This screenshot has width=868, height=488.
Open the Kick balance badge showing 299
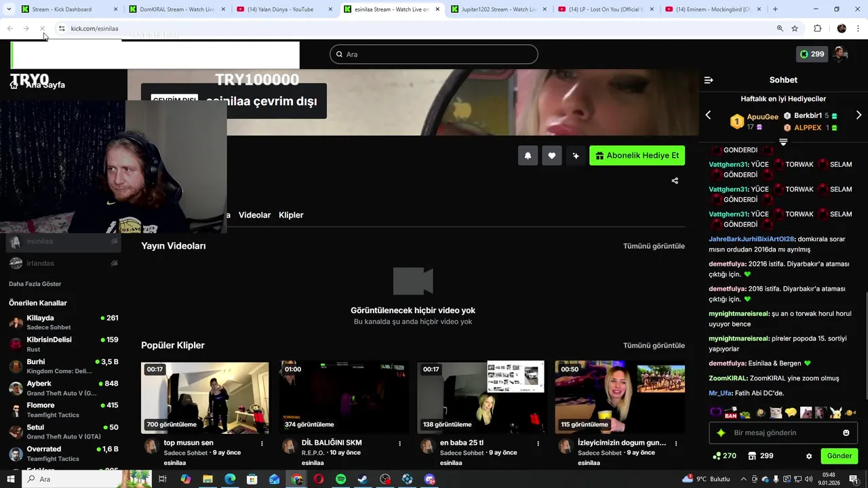point(812,54)
